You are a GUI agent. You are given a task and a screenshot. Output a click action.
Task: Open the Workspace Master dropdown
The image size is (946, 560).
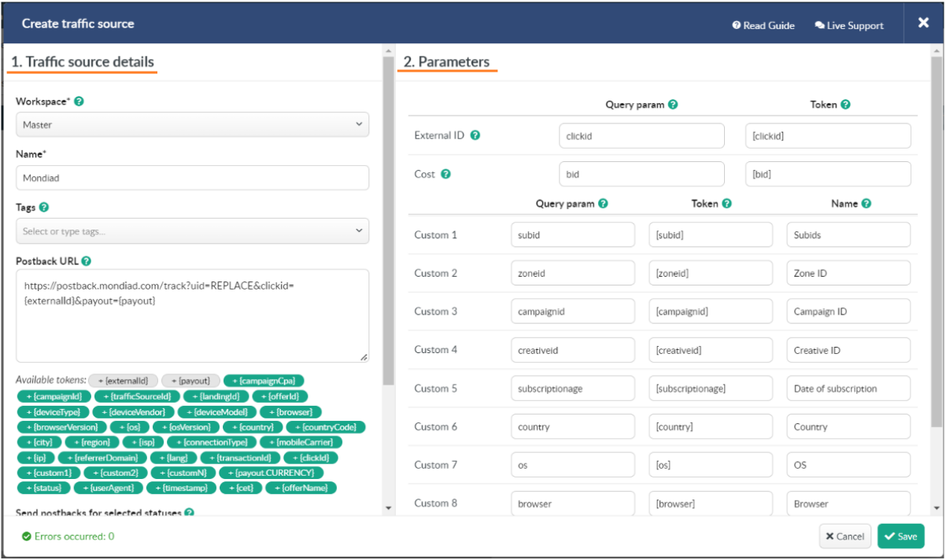[x=192, y=124]
